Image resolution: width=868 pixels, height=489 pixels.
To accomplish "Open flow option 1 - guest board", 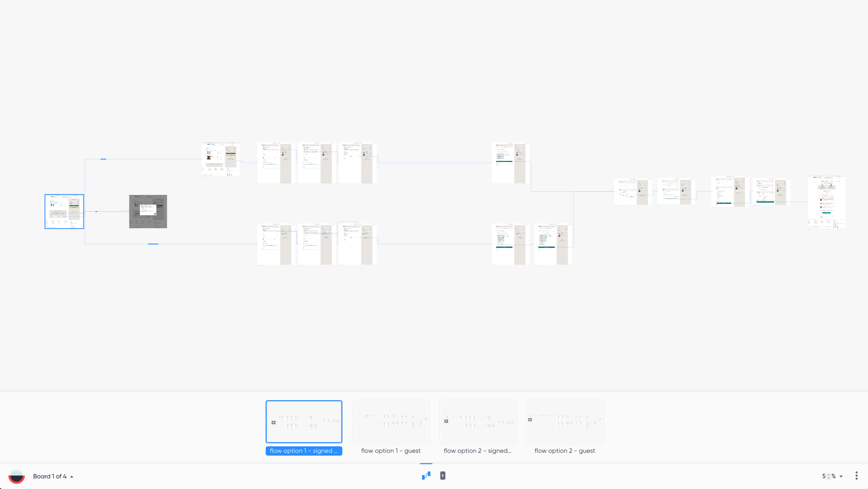I will tap(391, 422).
